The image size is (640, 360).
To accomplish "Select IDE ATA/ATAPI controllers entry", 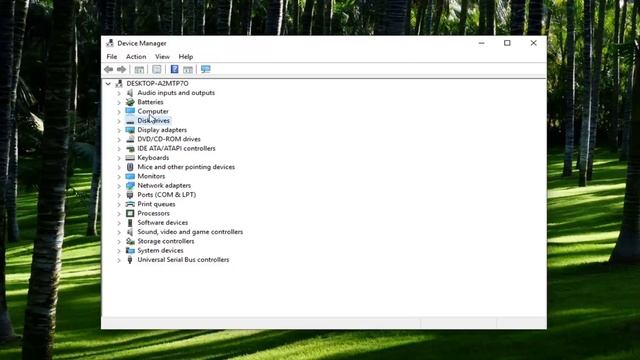I will point(176,149).
